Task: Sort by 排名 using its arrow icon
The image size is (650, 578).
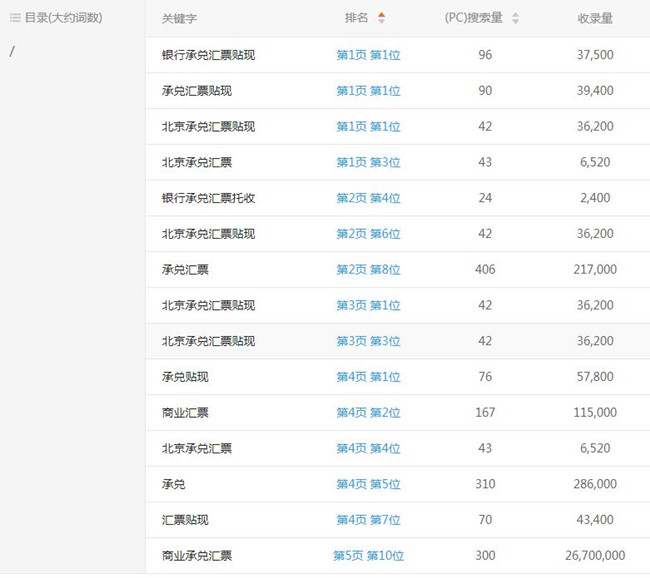Action: click(x=381, y=18)
